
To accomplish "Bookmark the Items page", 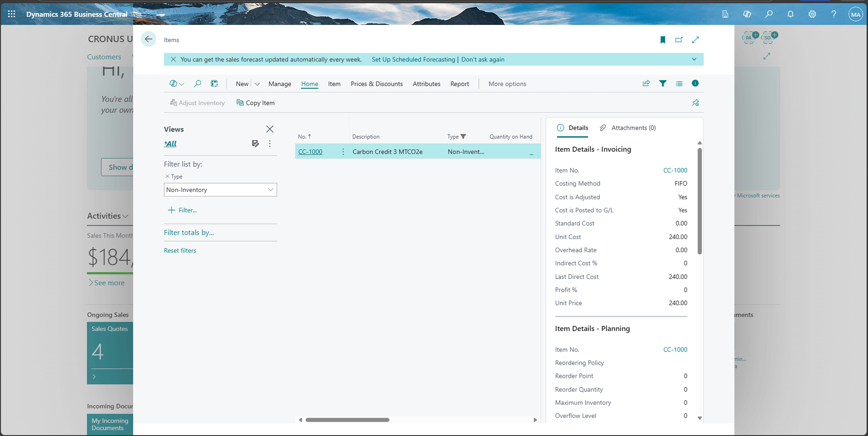I will (663, 40).
